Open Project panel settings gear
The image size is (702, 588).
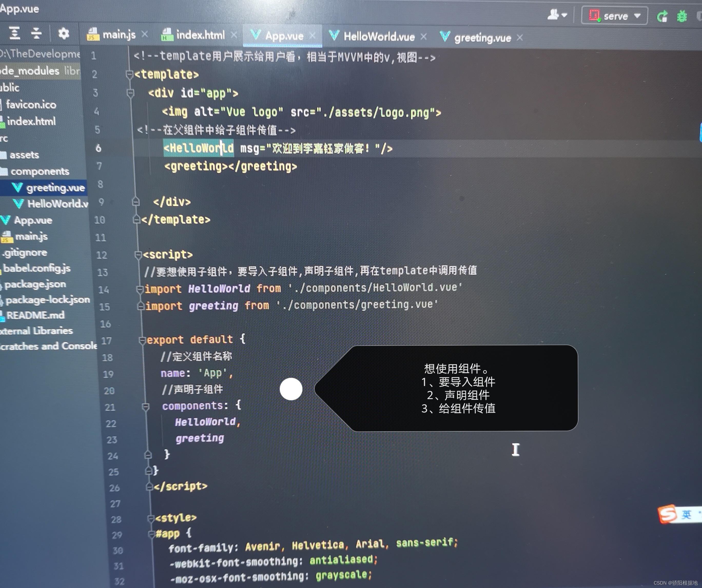click(64, 33)
